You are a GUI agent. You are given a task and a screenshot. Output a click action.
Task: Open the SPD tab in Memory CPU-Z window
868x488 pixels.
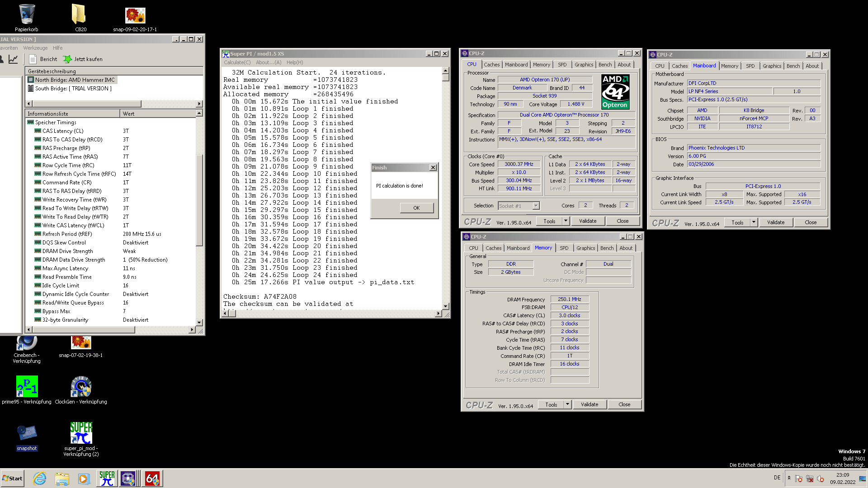pyautogui.click(x=564, y=248)
